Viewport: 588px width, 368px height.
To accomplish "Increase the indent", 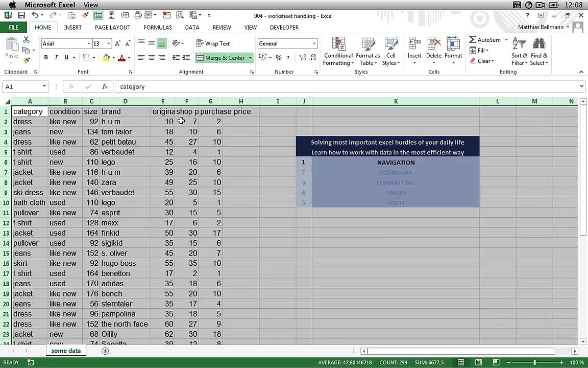I will point(186,57).
